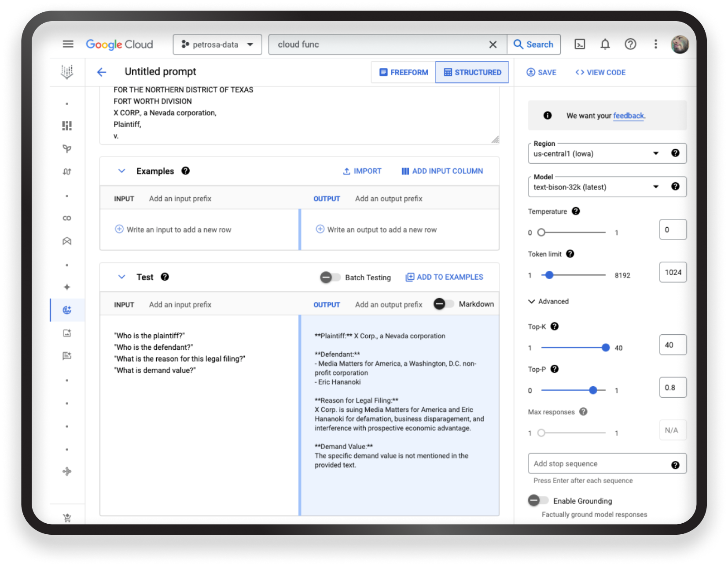The image size is (728, 566).
Task: Open the three-dot more options menu
Action: (x=655, y=44)
